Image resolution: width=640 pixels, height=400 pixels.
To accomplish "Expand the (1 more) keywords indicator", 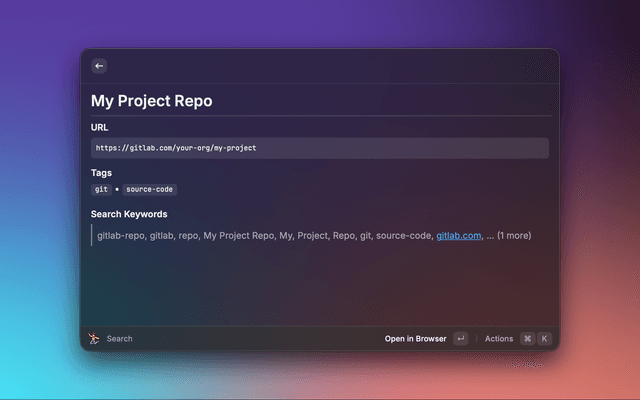I will [x=514, y=236].
